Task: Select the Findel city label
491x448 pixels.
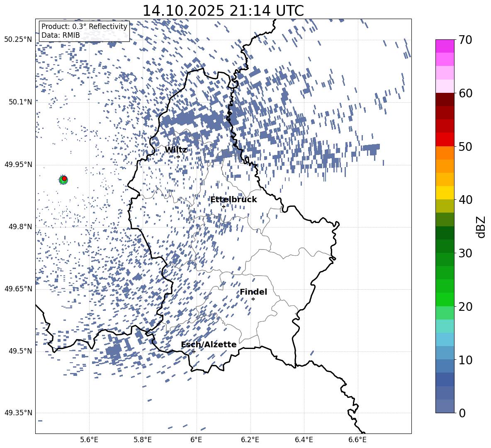Action: click(253, 292)
